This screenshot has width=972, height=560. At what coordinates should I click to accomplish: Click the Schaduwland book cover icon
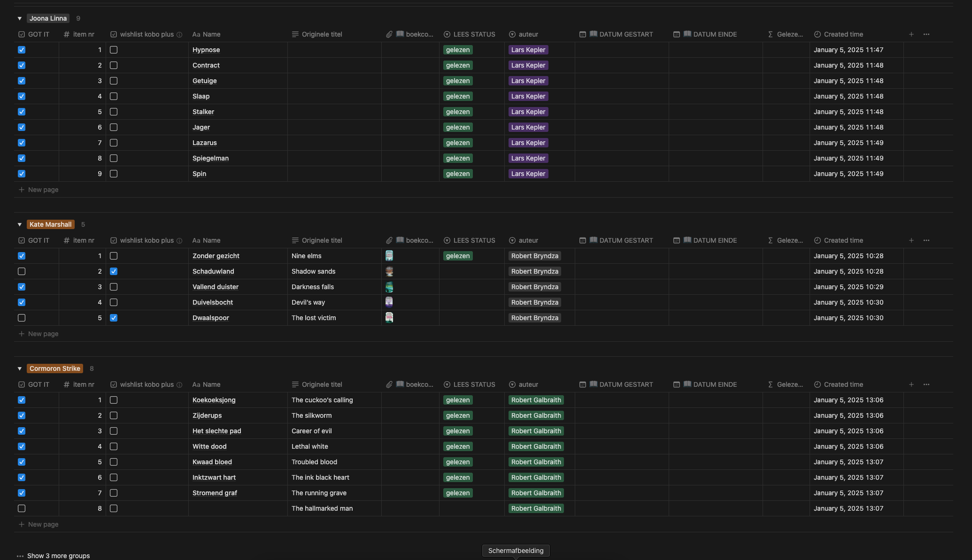(389, 271)
